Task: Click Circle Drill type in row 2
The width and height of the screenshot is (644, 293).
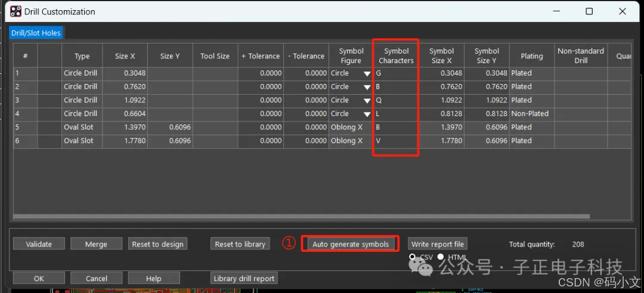Action: [x=82, y=87]
